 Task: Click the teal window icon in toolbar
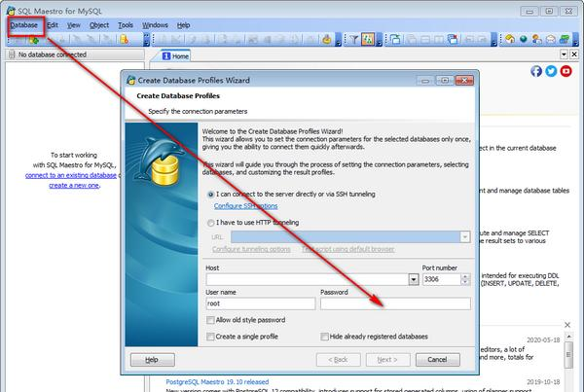395,40
